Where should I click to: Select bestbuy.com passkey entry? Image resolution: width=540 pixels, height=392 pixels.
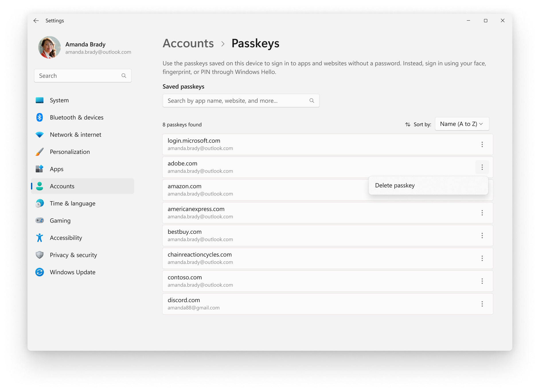coord(327,236)
